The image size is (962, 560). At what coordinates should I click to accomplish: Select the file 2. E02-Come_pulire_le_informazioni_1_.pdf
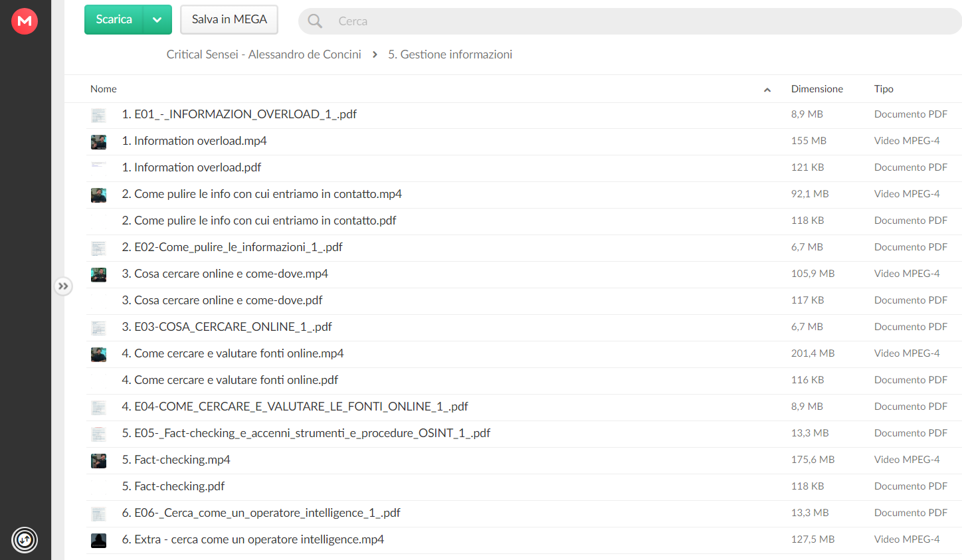coord(524,248)
